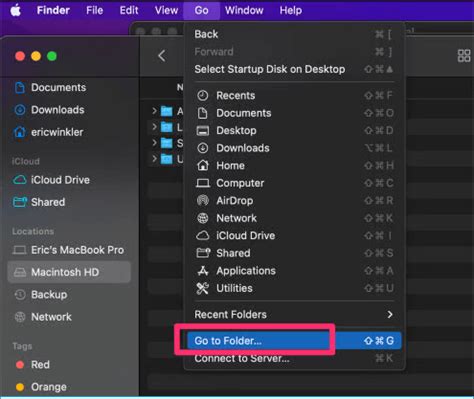Zoom Finder window with green button
Screen dimensions: 474x399
pos(52,56)
